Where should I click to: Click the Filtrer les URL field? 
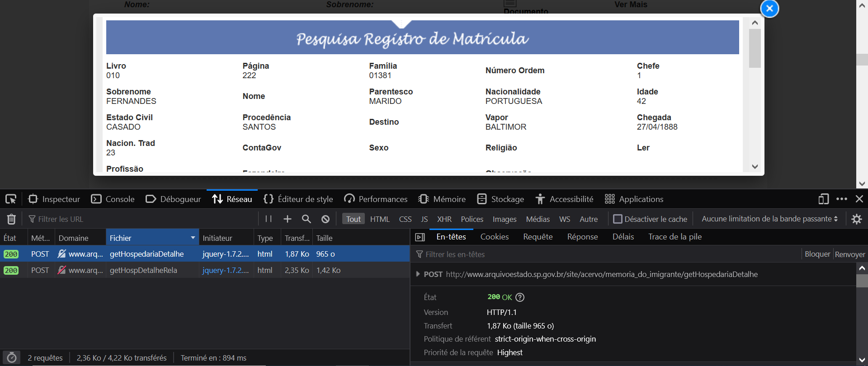click(136, 219)
